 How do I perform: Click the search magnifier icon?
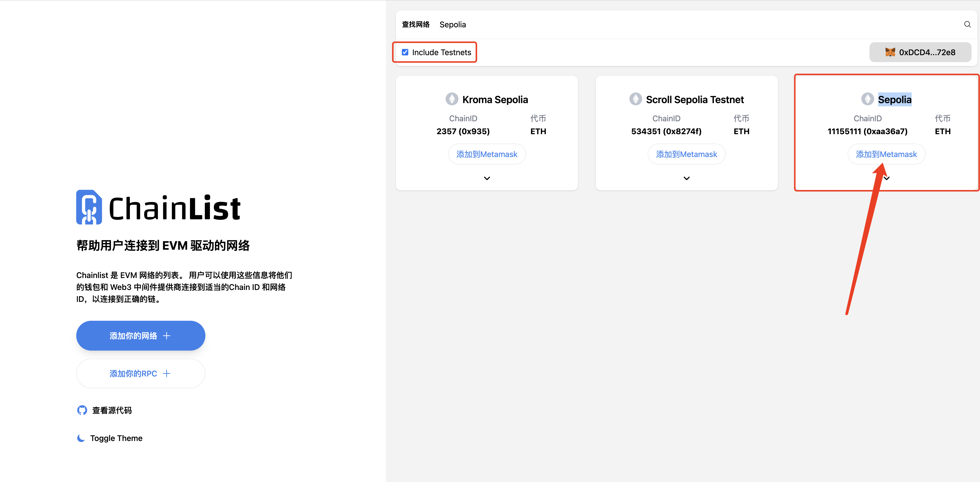coord(967,24)
